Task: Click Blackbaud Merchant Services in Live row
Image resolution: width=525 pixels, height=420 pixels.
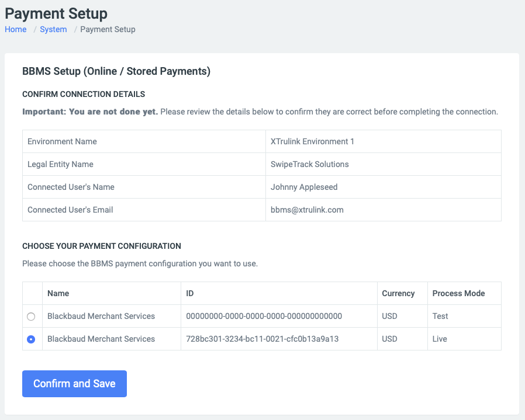Action: tap(101, 339)
